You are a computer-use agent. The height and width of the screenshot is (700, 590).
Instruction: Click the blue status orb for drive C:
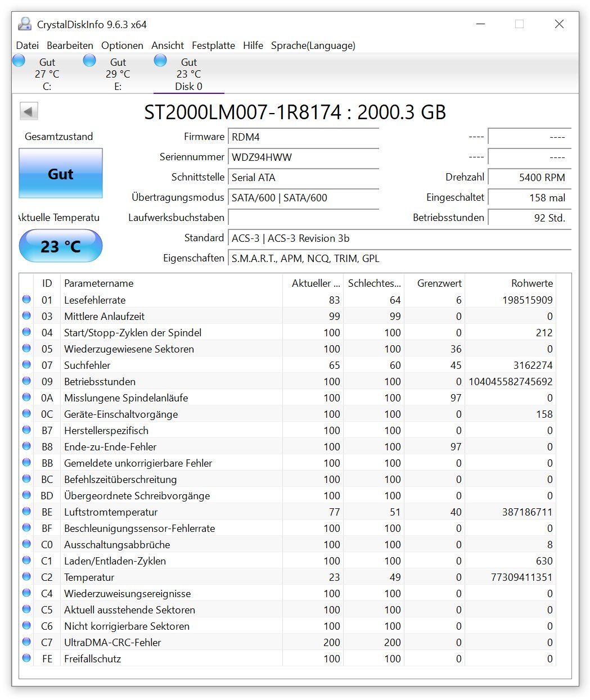pyautogui.click(x=19, y=60)
